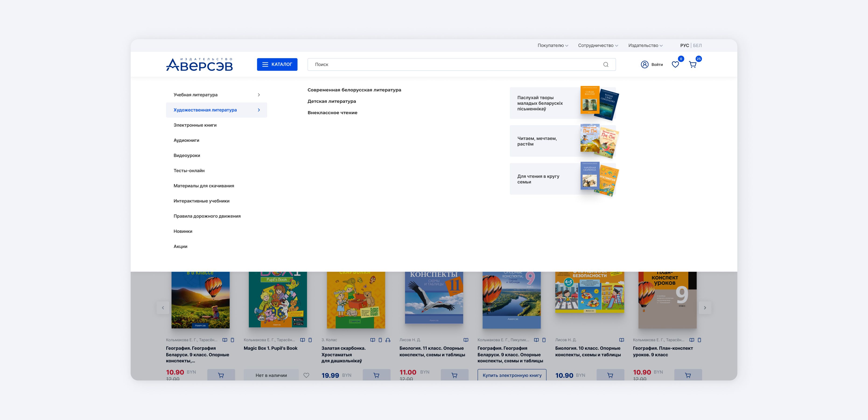Viewport: 868px width, 420px height.
Task: Click the Каталог button
Action: [x=277, y=64]
